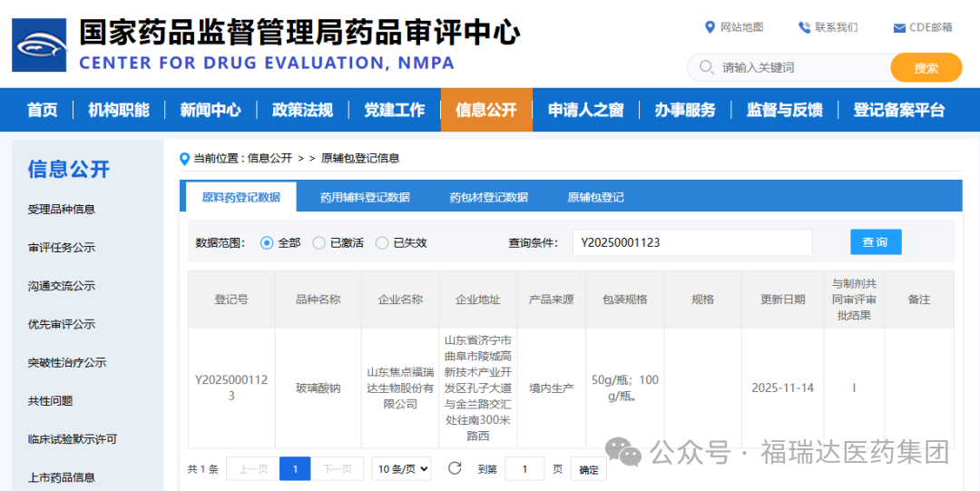The image size is (980, 491).
Task: Click the contact us phone icon
Action: click(x=804, y=27)
